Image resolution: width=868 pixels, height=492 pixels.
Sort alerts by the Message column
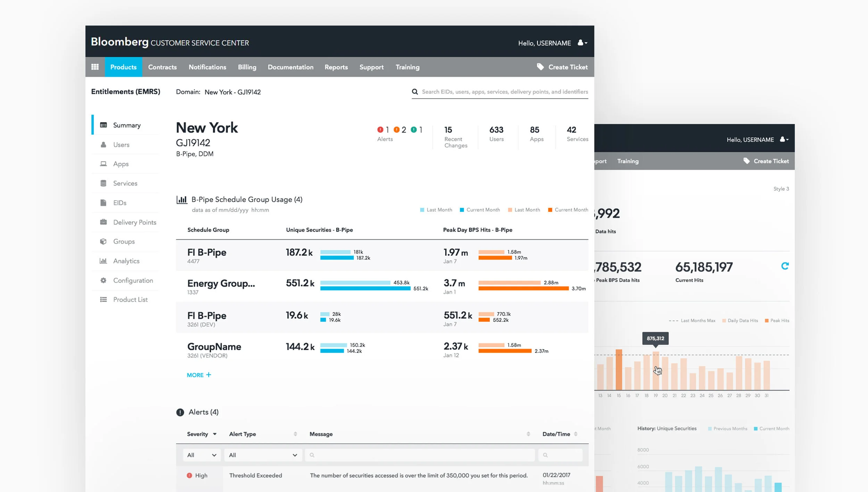(528, 434)
